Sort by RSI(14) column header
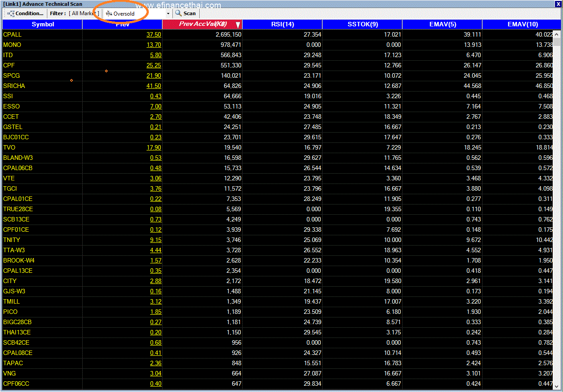Image resolution: width=563 pixels, height=392 pixels. point(282,24)
